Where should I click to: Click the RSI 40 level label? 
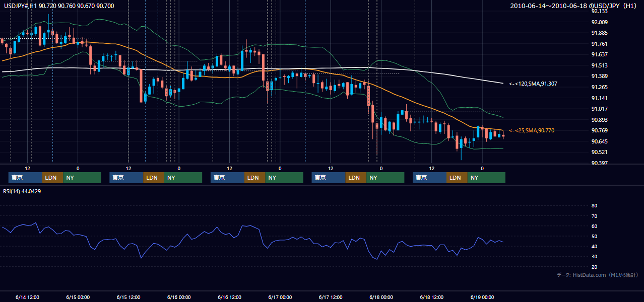tap(594, 246)
